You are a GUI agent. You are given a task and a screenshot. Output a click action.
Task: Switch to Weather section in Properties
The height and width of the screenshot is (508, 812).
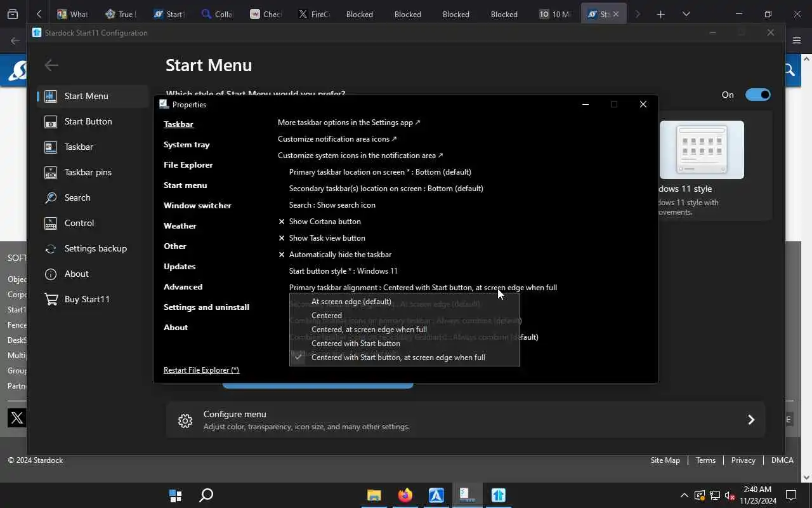coord(180,226)
